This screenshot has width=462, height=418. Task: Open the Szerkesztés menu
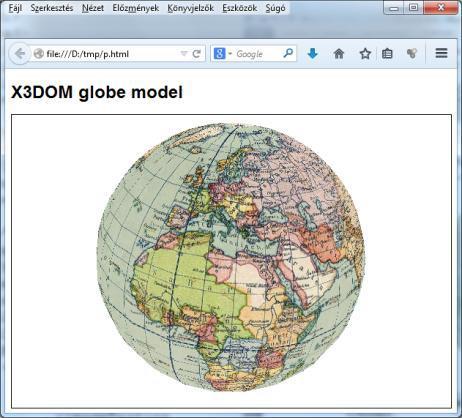[52, 8]
